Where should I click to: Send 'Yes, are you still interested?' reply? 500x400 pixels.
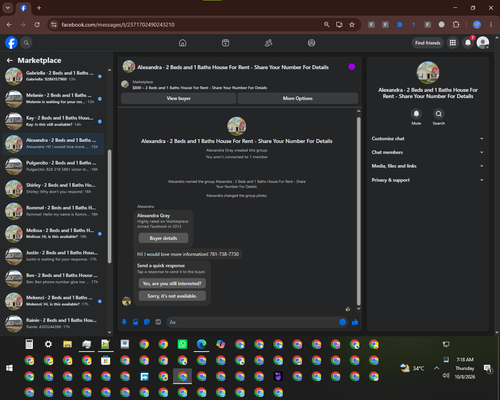[172, 283]
